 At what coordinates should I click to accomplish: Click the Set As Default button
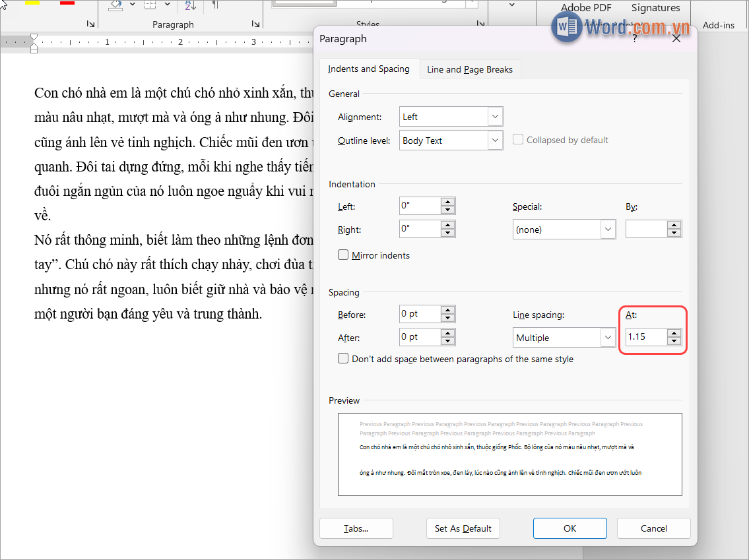[x=463, y=528]
